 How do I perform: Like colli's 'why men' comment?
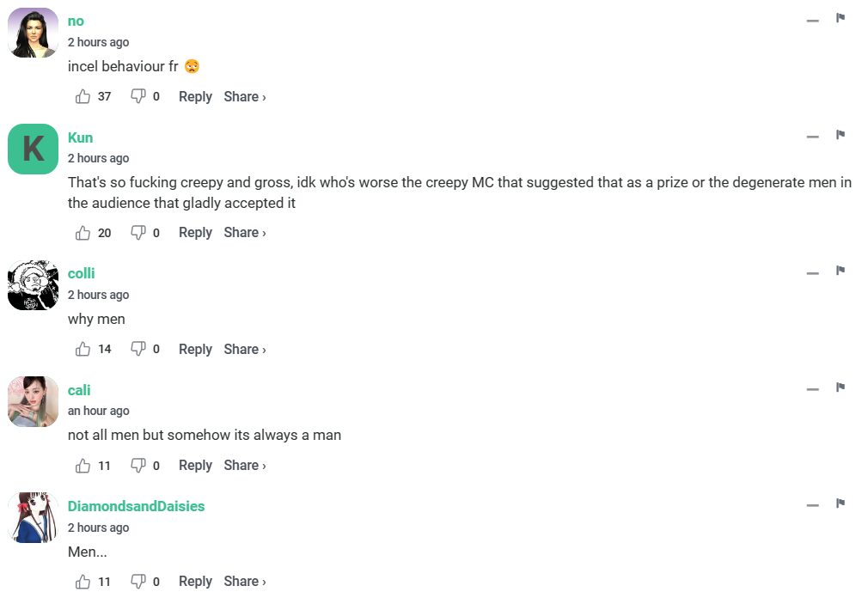[83, 350]
